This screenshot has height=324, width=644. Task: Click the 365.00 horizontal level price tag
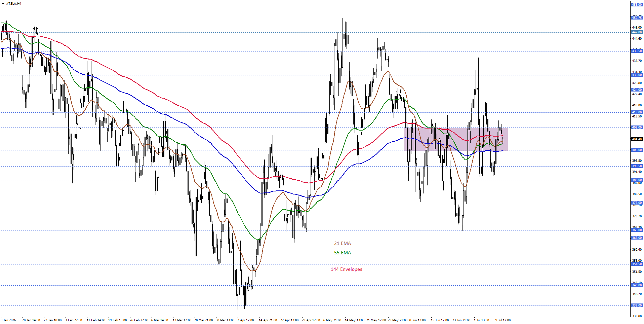637,238
